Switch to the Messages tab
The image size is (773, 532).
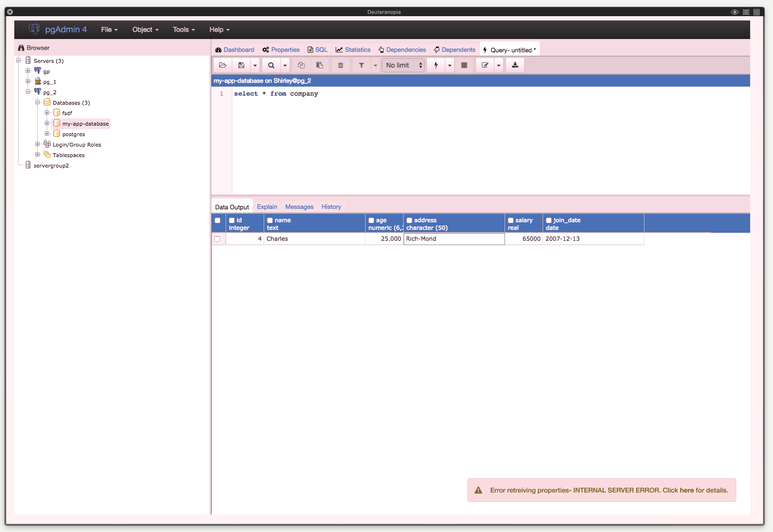[299, 207]
